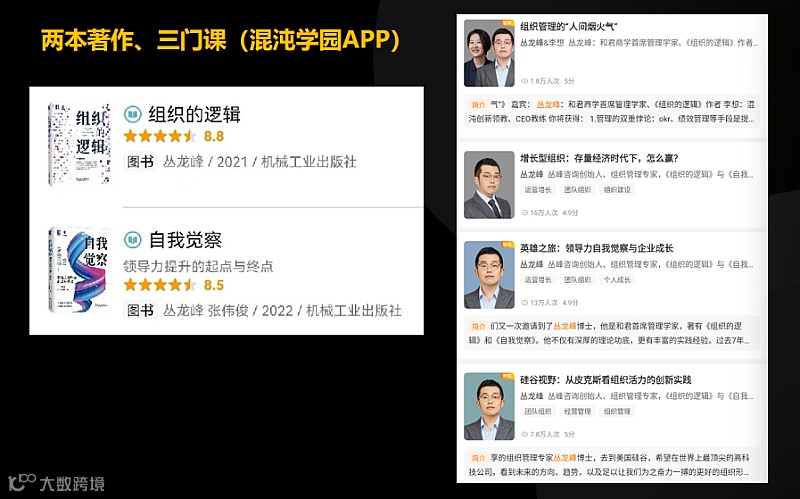Open the instructor thumbnail of 英雄之旅 course

pos(489,275)
